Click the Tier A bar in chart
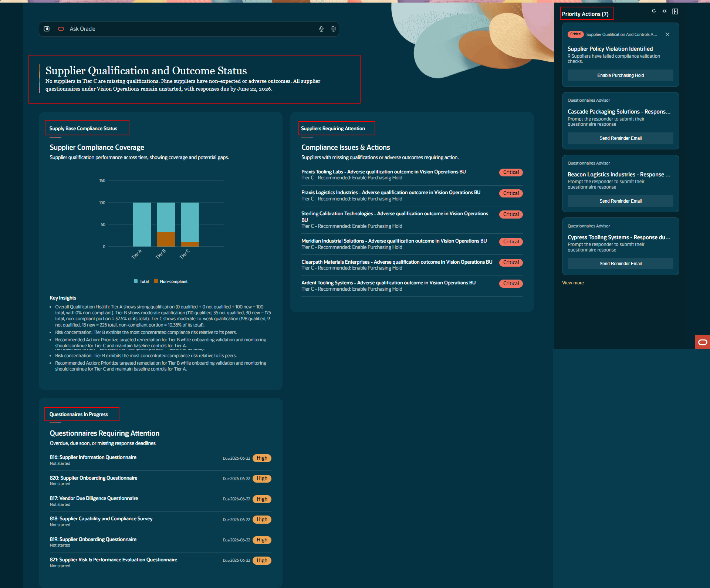Screen dimensions: 710x588 click(x=142, y=224)
